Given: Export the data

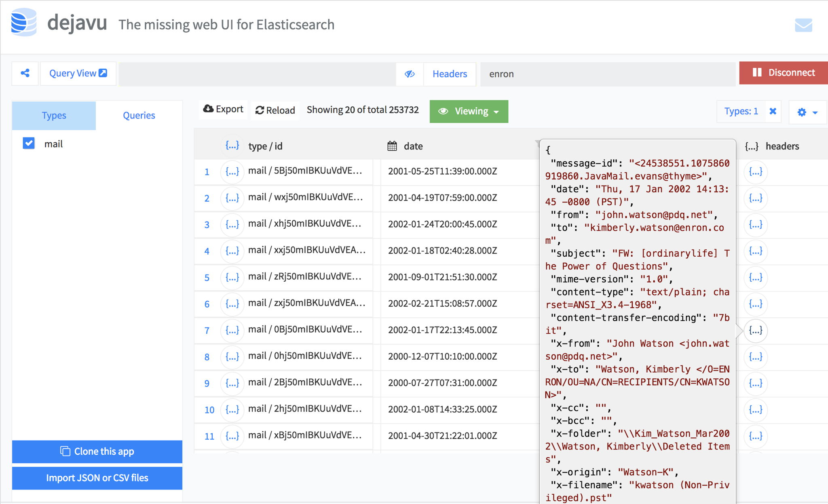Looking at the screenshot, I should point(223,110).
